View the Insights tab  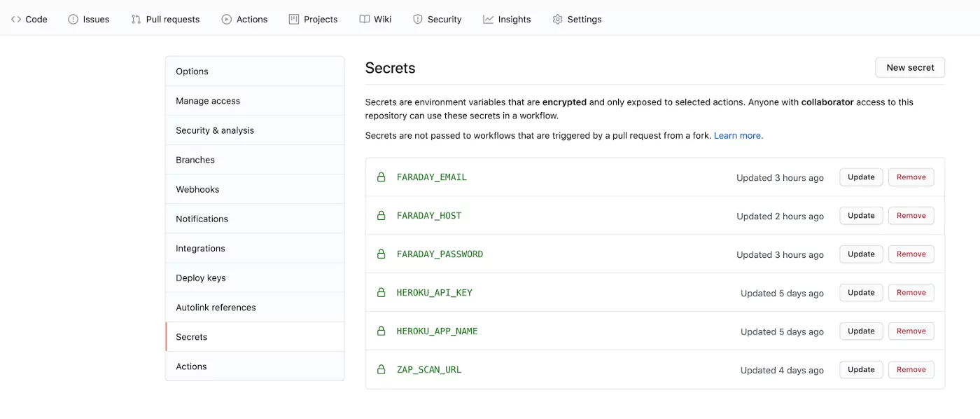(x=507, y=19)
